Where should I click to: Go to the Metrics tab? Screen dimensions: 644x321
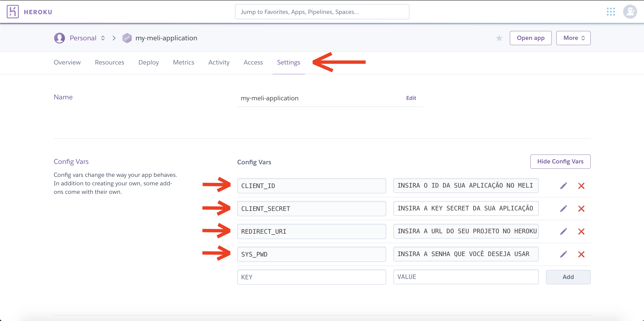tap(183, 62)
